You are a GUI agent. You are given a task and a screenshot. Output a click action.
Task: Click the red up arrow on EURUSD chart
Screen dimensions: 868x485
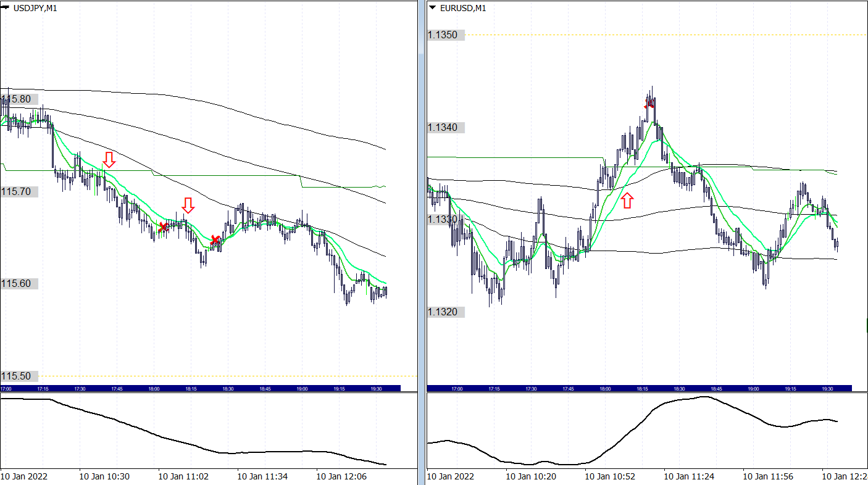[627, 200]
